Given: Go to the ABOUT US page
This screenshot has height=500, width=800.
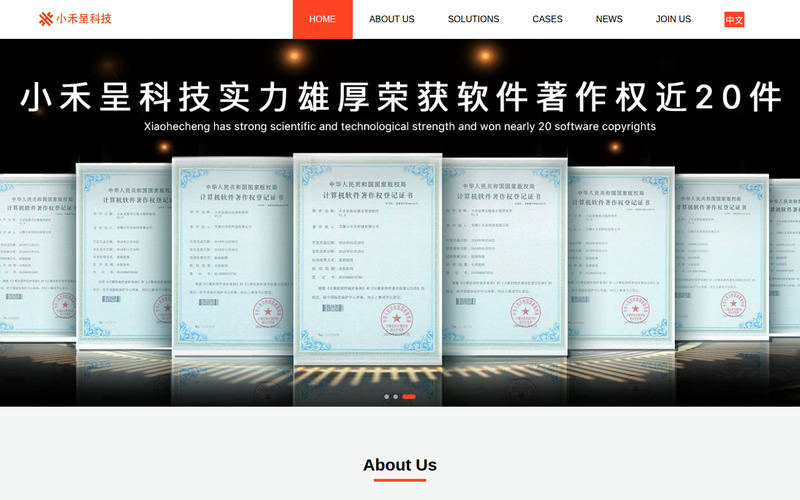Looking at the screenshot, I should coord(391,19).
